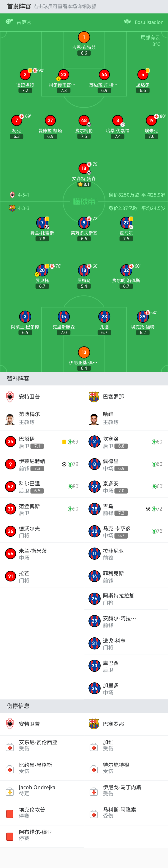Select number 9 莱万多夫斯基 jersey icon
The width and height of the screenshot is (168, 868).
point(84,223)
